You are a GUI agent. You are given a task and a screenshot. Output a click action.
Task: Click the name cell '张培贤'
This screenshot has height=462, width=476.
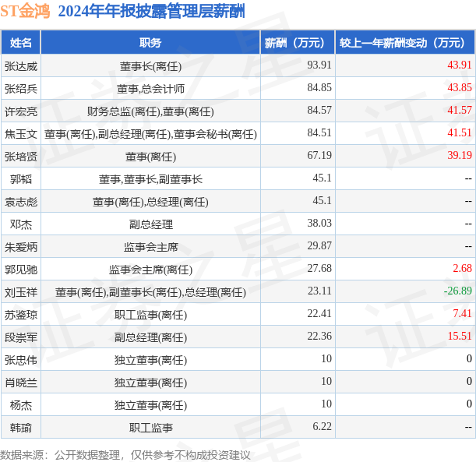(x=20, y=157)
